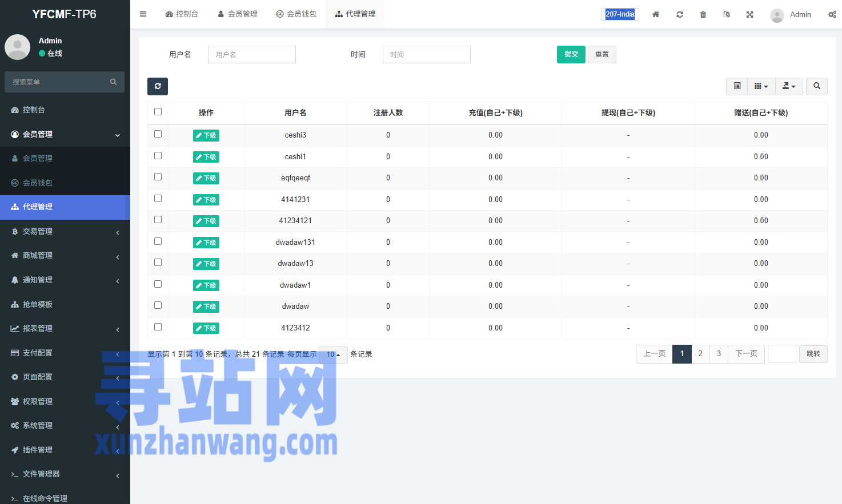Screen dimensions: 842x504
Task: Check the checkbox for row ceshi3
Action: 158,134
